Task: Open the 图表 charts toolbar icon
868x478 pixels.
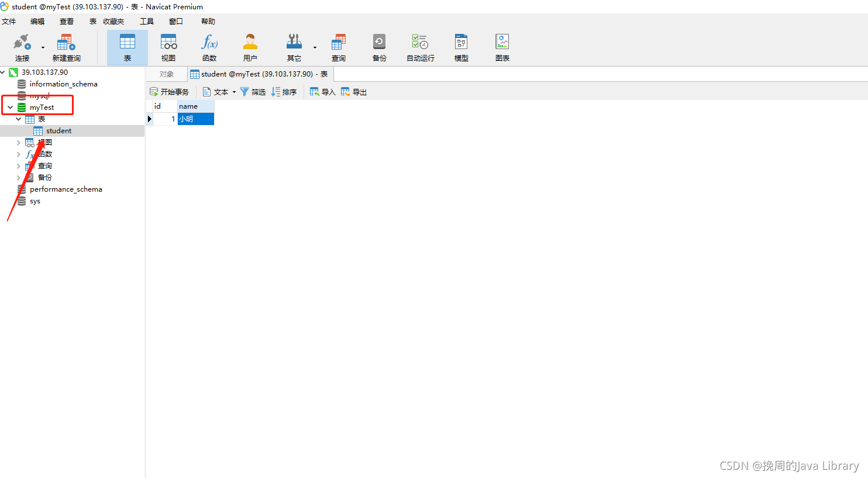Action: coord(502,47)
